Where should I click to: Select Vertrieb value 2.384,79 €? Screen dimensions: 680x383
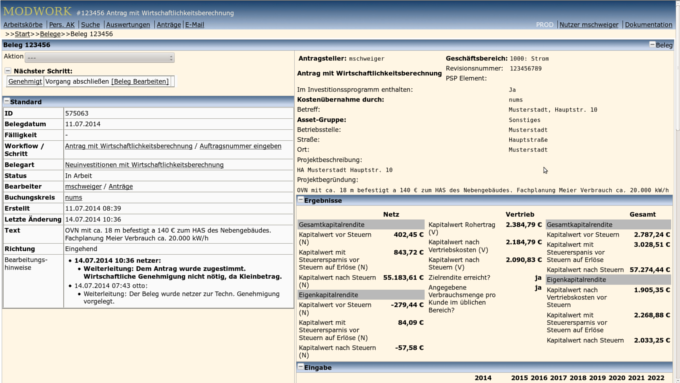coord(523,225)
